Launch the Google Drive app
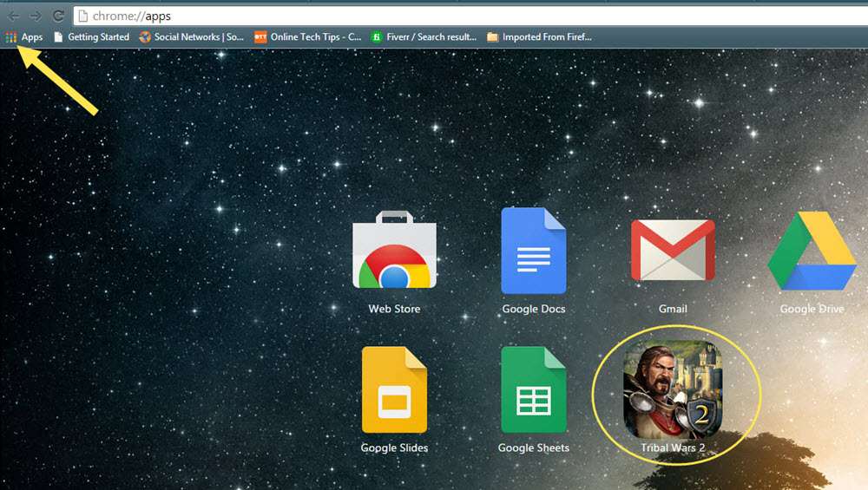Screen dimensions: 868x490 812,252
